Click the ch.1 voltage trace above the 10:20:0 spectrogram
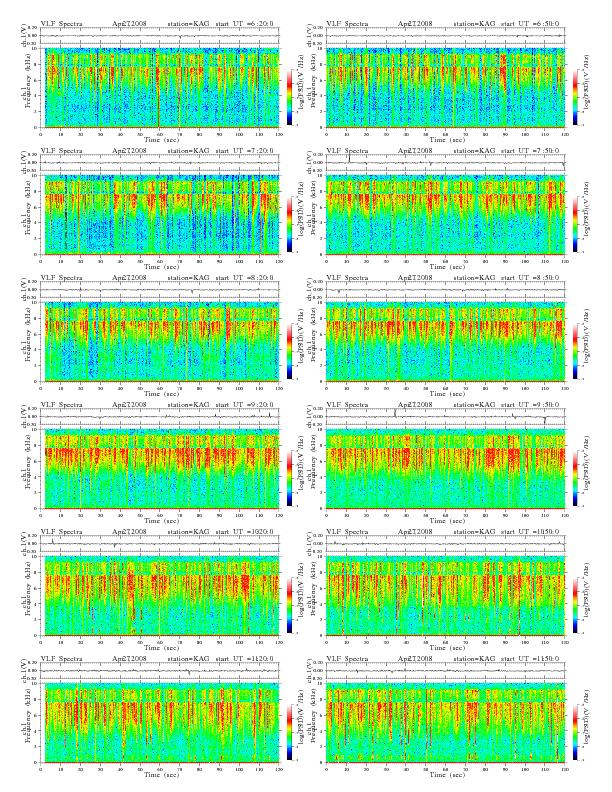Viewport: 612px width, 792px height. tap(160, 543)
